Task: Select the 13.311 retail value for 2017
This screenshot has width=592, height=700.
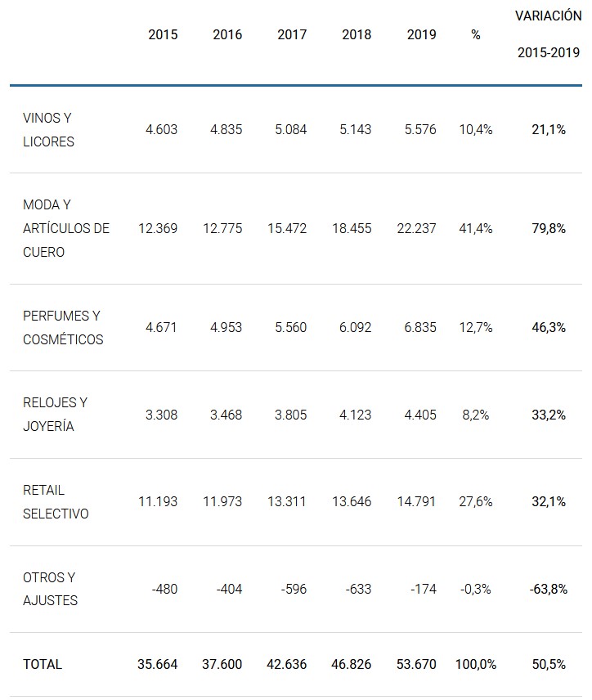Action: coord(287,502)
